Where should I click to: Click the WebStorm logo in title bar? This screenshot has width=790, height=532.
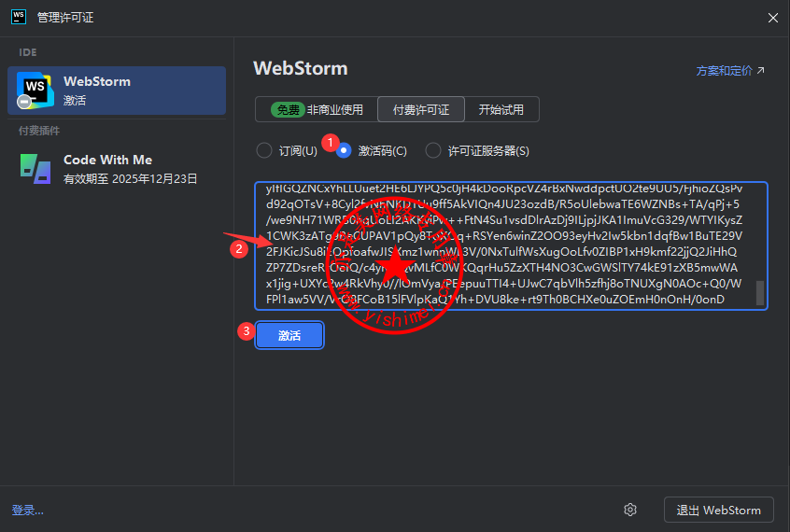click(x=18, y=17)
